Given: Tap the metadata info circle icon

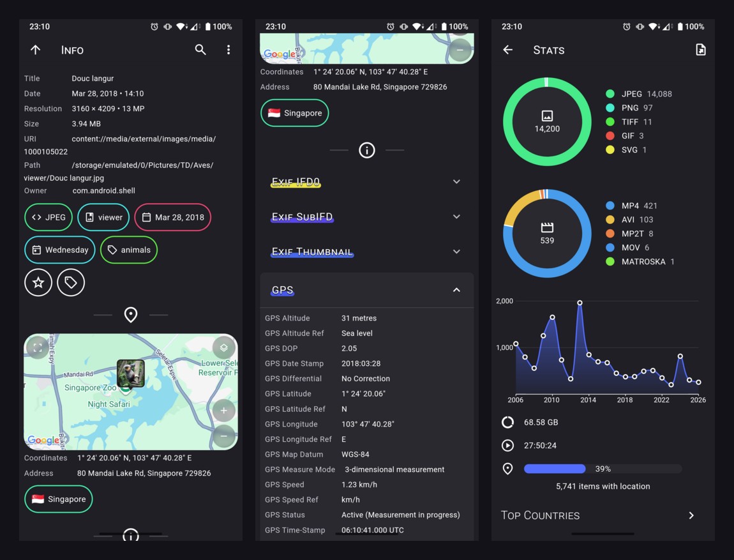Looking at the screenshot, I should (x=367, y=150).
